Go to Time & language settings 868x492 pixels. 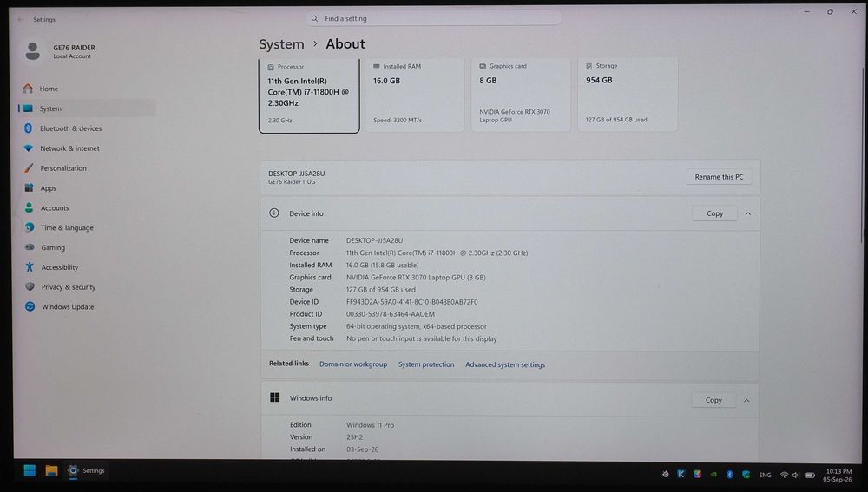click(88, 227)
